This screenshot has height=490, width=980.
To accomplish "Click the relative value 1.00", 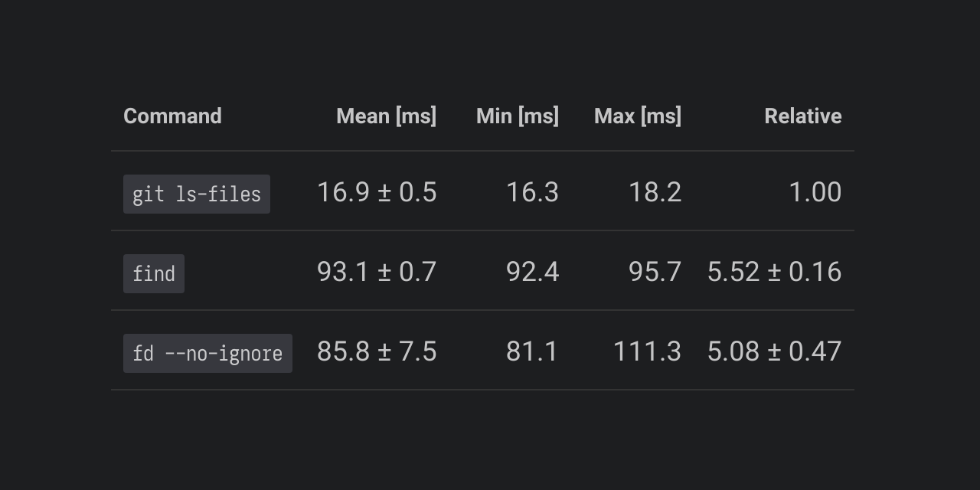I will pos(815,192).
